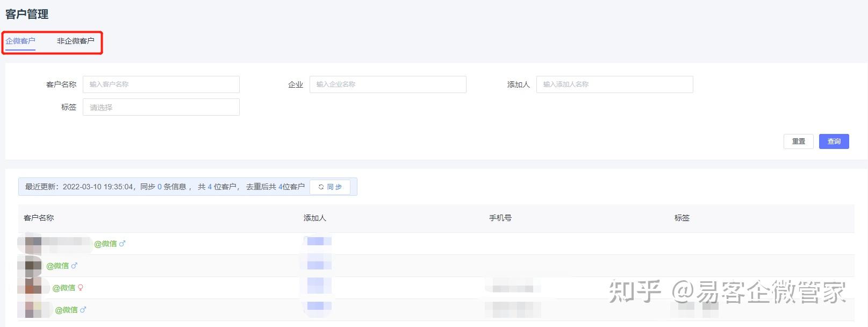This screenshot has height=327, width=868.
Task: Click the 客户名称 input field
Action: pos(161,84)
